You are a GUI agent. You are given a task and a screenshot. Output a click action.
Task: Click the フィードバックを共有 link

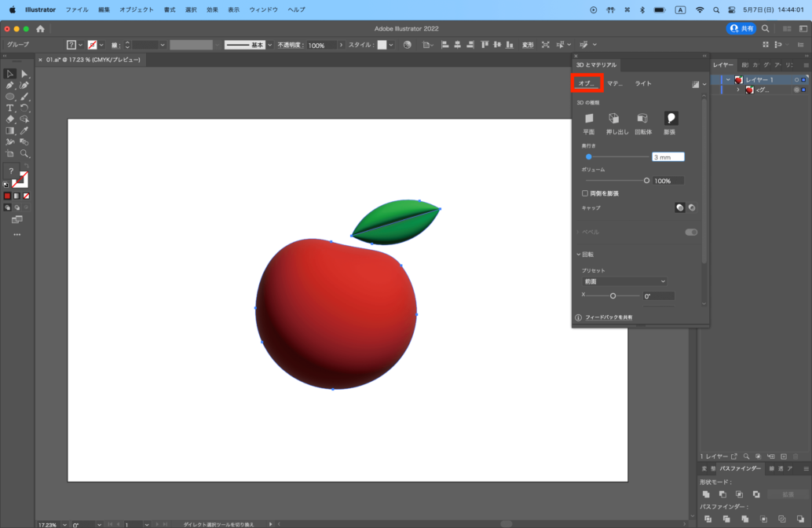coord(609,317)
